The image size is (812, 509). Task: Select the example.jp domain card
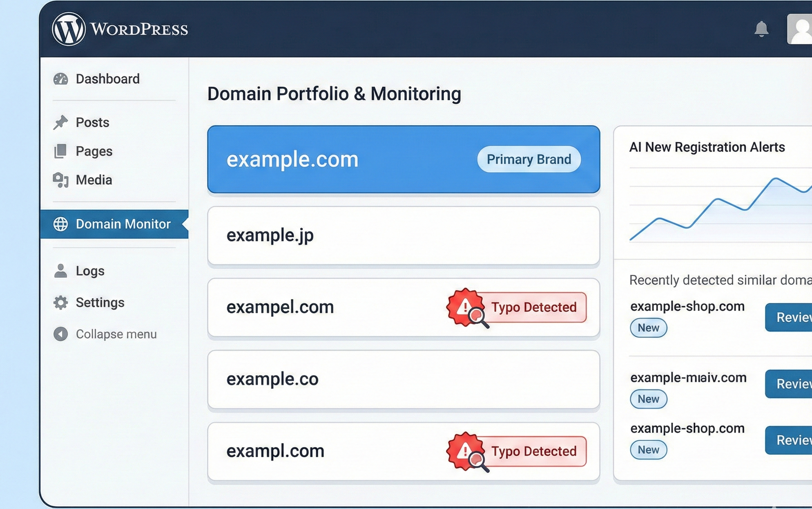coord(403,236)
